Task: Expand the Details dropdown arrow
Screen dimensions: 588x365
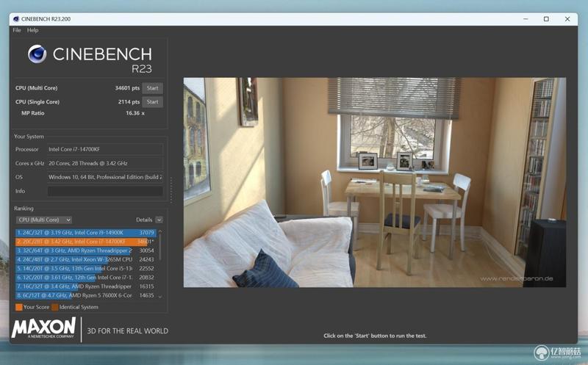Action: tap(159, 220)
